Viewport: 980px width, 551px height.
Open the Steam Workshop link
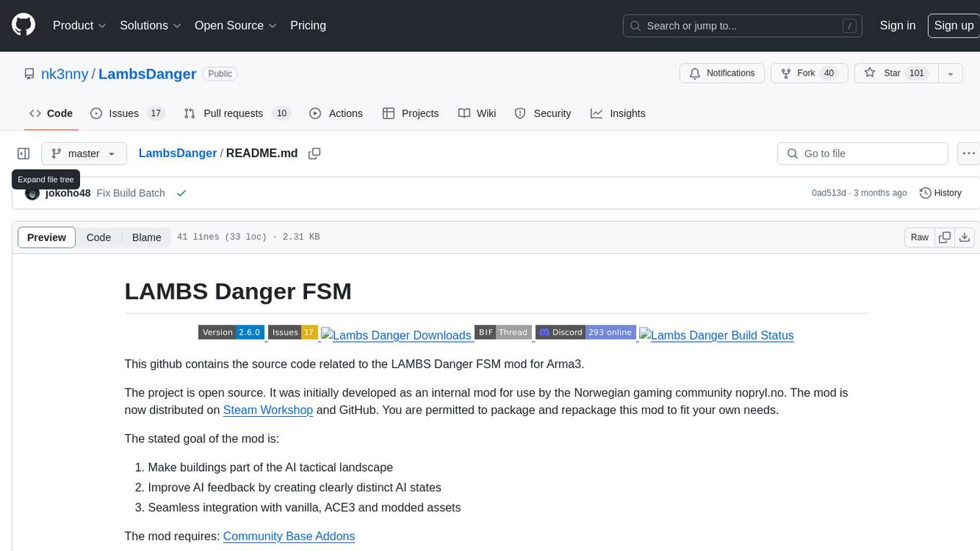(x=268, y=410)
